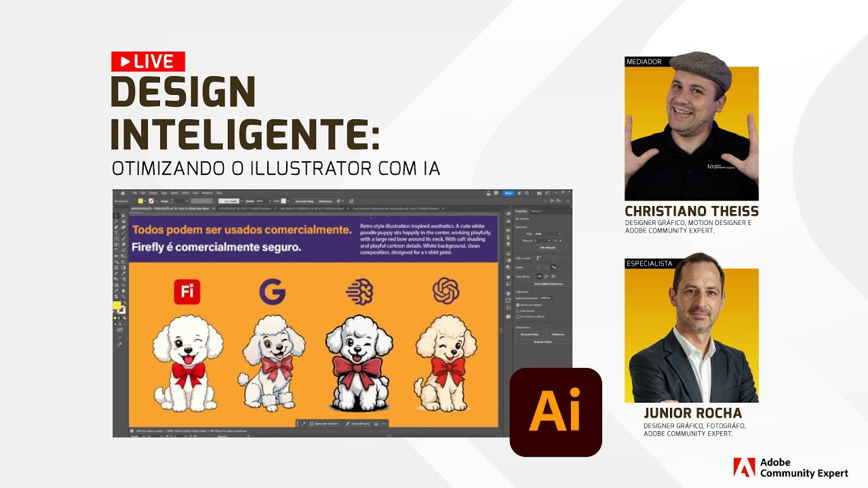Click the first white poodle illustration
Screen dimensions: 868x488
pyautogui.click(x=188, y=363)
